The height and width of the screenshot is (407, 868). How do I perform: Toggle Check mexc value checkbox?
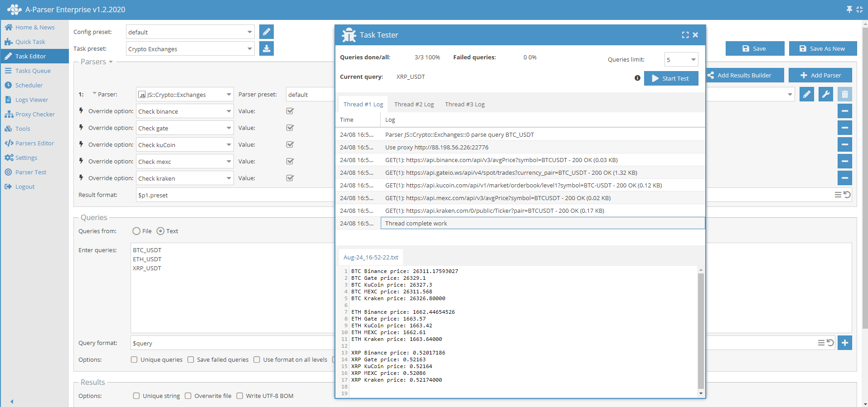pyautogui.click(x=290, y=161)
